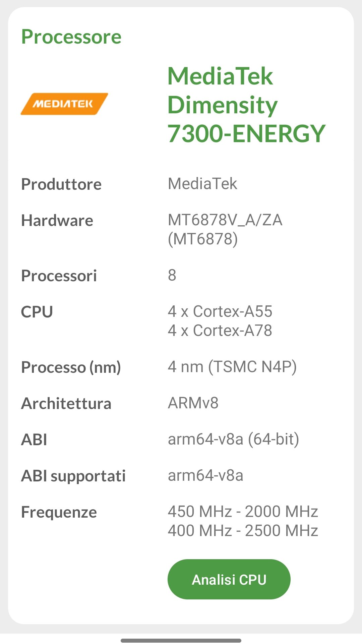Click the 4 nm (TSMC N4P) value
Screen dimensions: 362x644
click(x=232, y=367)
